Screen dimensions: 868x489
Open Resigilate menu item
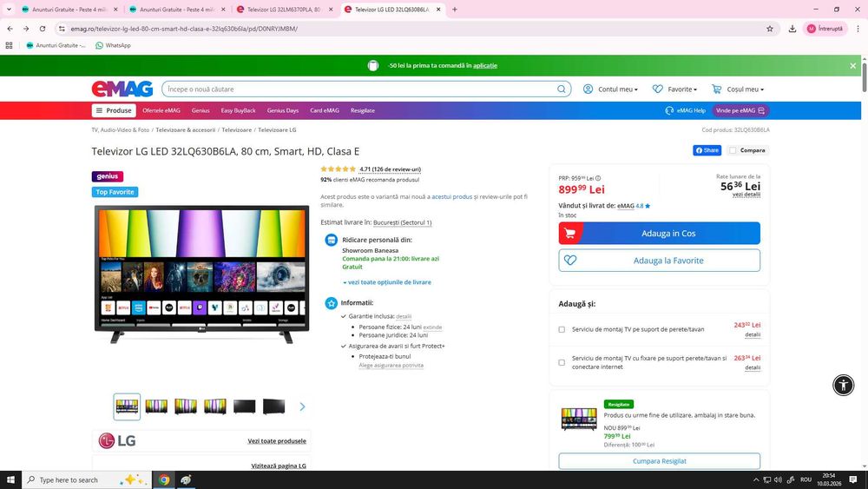click(363, 111)
